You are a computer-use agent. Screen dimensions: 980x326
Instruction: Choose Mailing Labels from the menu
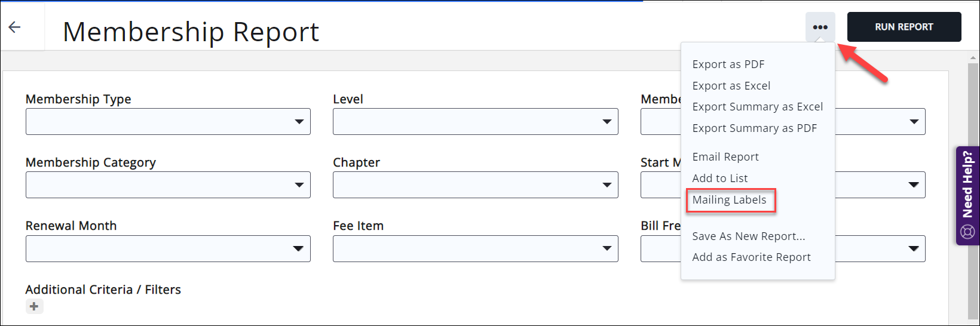(729, 200)
